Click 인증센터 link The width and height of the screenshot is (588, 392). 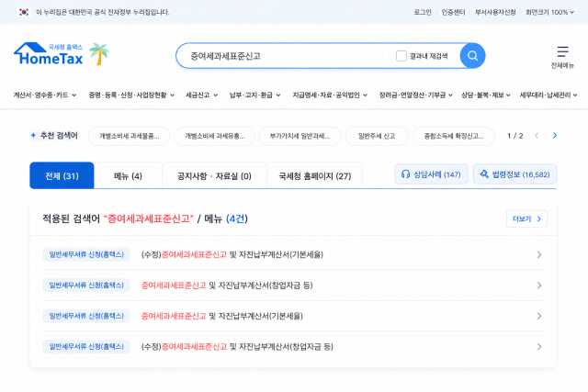tap(453, 12)
